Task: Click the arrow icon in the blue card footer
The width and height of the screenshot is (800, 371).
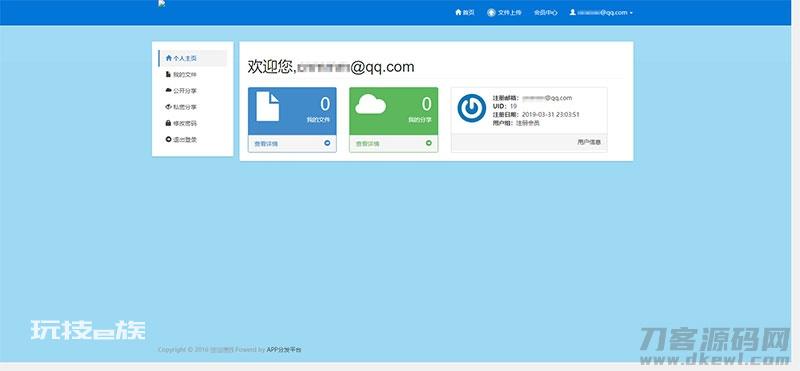Action: click(x=327, y=143)
